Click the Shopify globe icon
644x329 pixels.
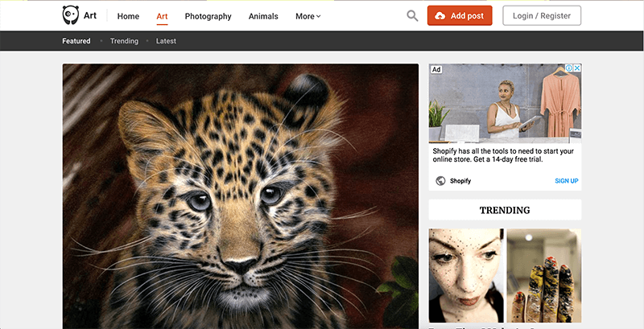(x=440, y=181)
